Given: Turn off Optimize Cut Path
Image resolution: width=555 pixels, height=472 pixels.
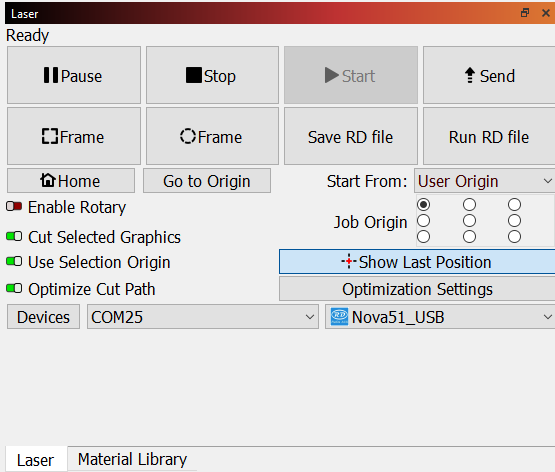Looking at the screenshot, I should click(14, 289).
